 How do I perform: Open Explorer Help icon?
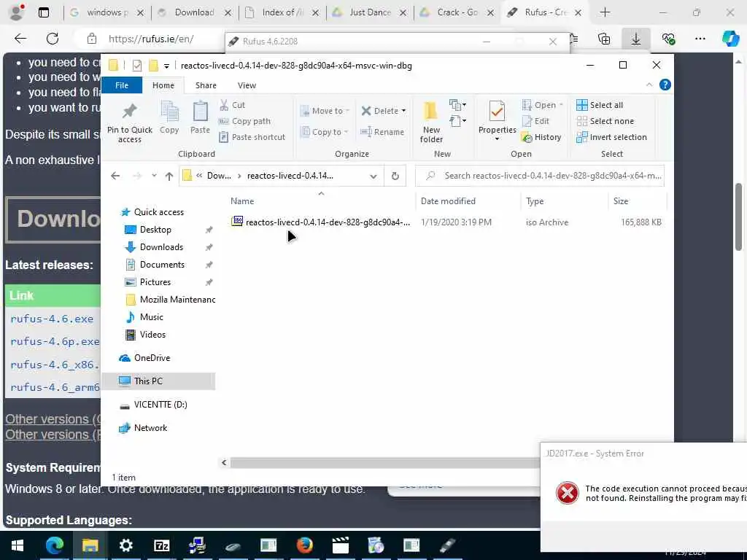click(665, 85)
